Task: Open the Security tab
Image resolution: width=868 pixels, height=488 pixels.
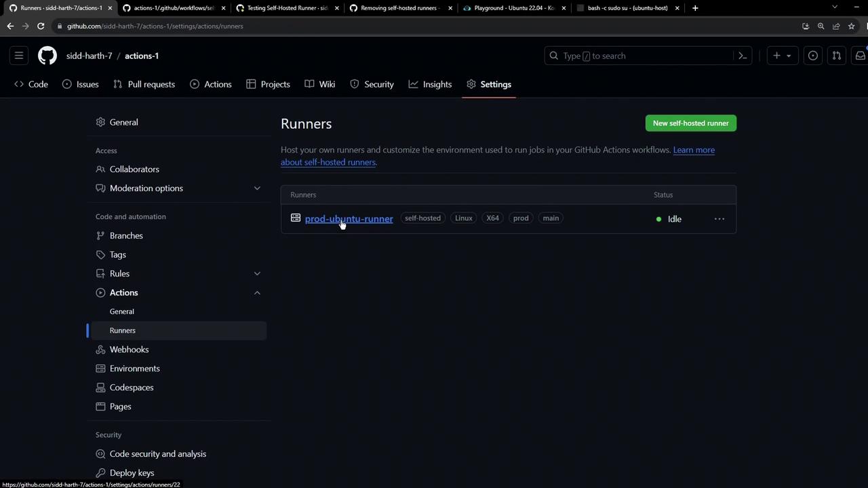Action: pyautogui.click(x=372, y=84)
